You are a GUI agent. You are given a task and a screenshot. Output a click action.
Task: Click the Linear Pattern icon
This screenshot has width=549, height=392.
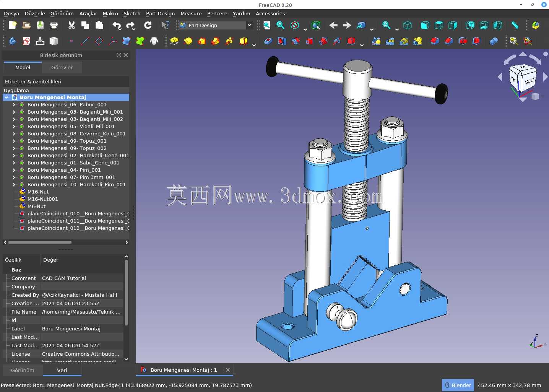click(390, 41)
